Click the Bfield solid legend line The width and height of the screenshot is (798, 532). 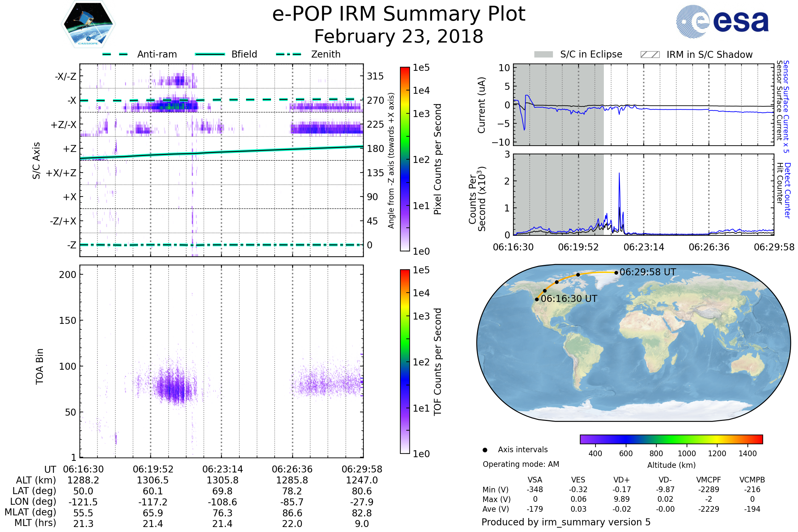210,54
